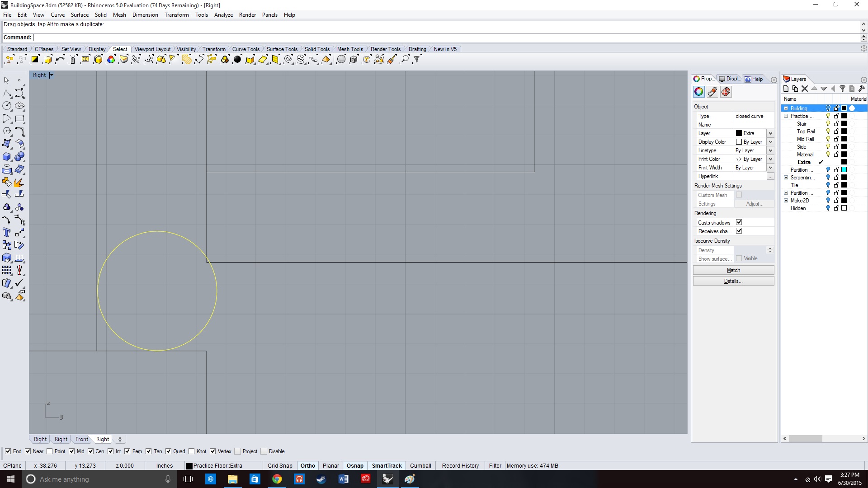Image resolution: width=868 pixels, height=488 pixels.
Task: Click the Explode tool icon
Action: pos(19,182)
